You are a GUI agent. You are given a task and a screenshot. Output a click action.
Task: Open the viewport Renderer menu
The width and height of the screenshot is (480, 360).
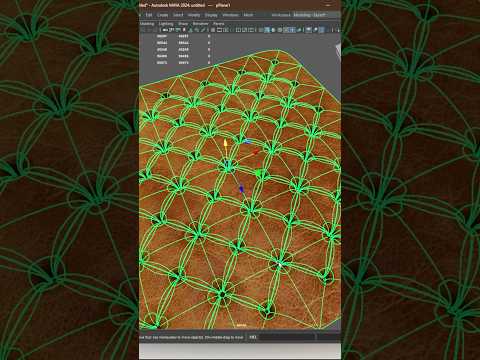(200, 24)
